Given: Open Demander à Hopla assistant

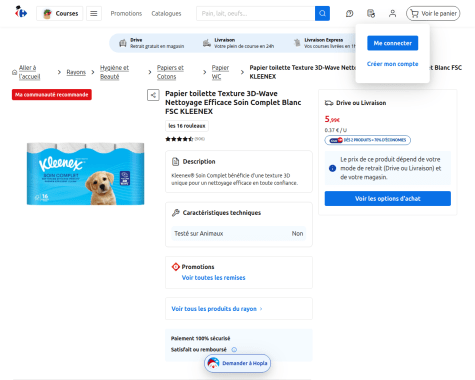Looking at the screenshot, I should tap(237, 363).
